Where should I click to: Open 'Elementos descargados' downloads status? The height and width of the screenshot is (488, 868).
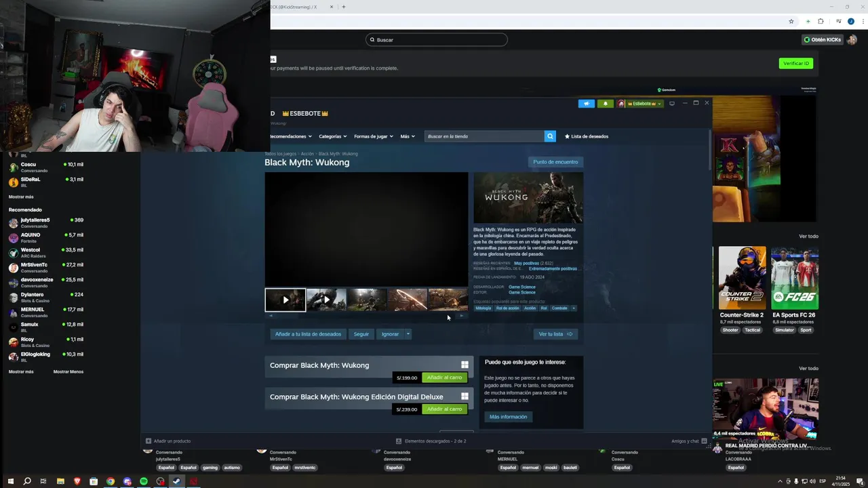[x=431, y=441]
